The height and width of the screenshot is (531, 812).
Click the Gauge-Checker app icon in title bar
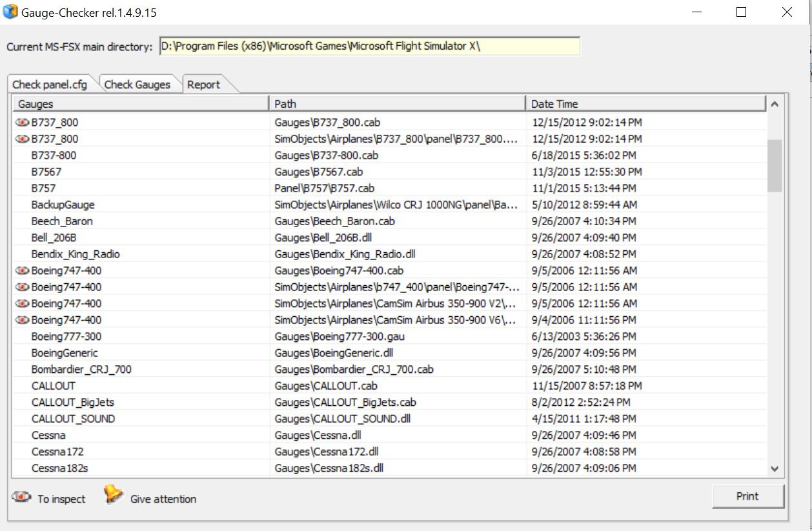(10, 12)
